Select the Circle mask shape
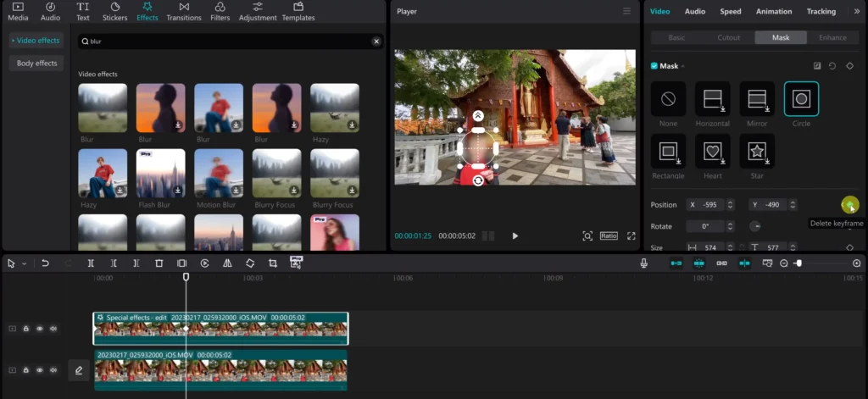Image resolution: width=868 pixels, height=399 pixels. pos(801,99)
